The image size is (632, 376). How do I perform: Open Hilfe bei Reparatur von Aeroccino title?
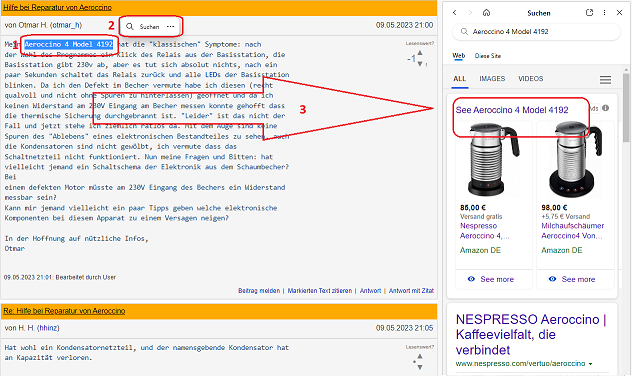58,8
